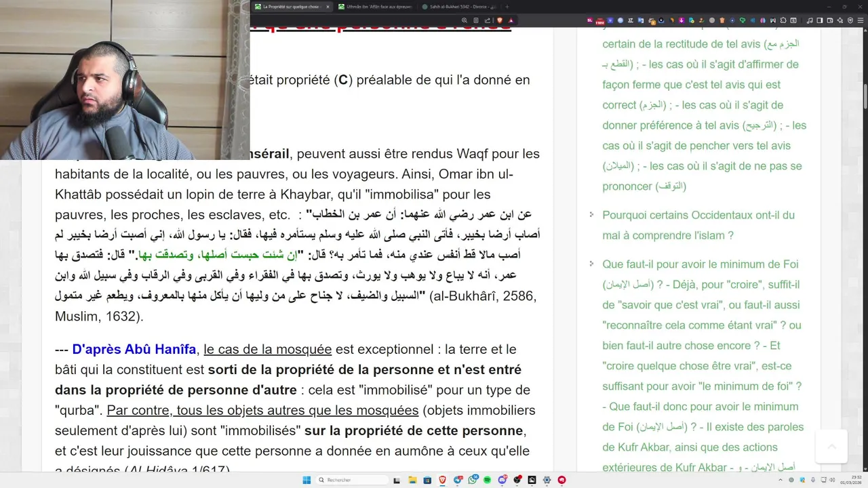
Task: Open the browser hamburger menu
Action: [x=861, y=20]
